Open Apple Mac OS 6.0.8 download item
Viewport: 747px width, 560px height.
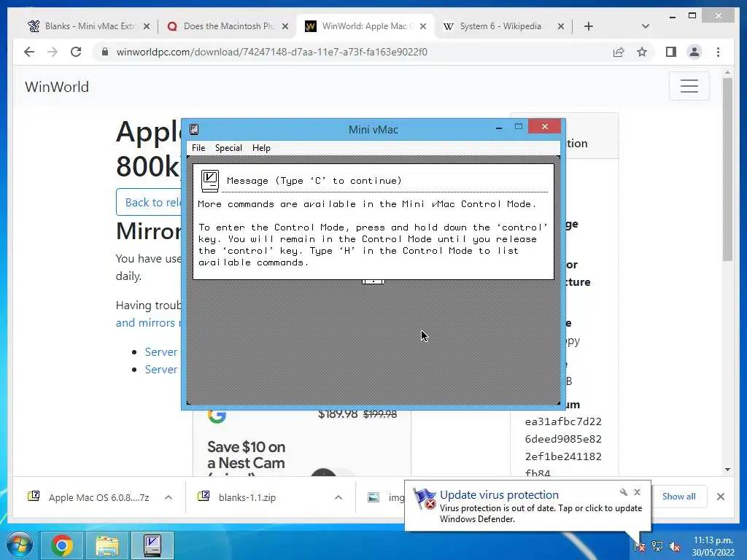pyautogui.click(x=88, y=497)
